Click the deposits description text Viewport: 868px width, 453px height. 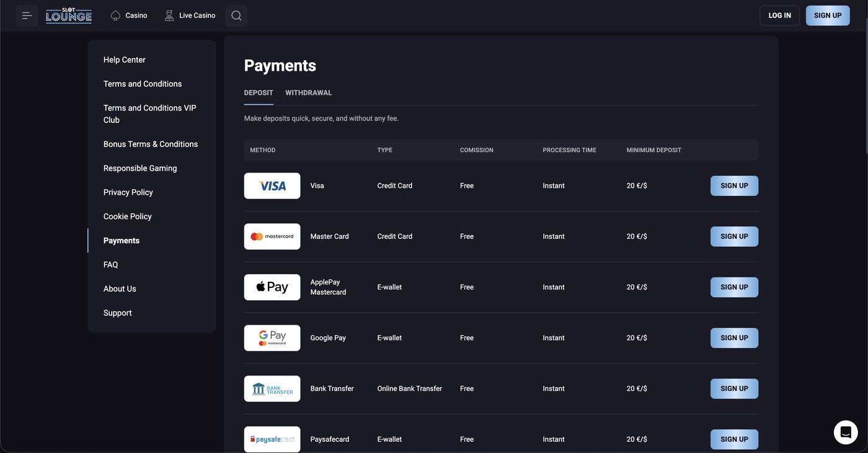click(321, 119)
